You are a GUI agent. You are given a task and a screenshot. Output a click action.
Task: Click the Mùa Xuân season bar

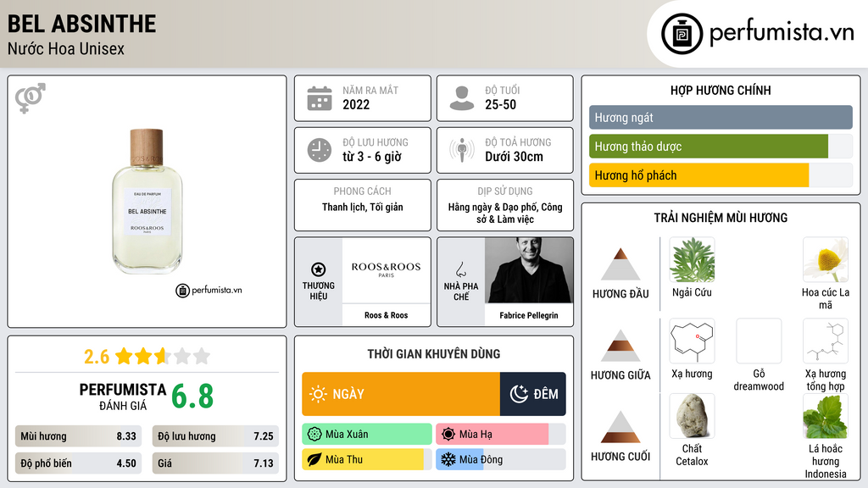click(367, 435)
